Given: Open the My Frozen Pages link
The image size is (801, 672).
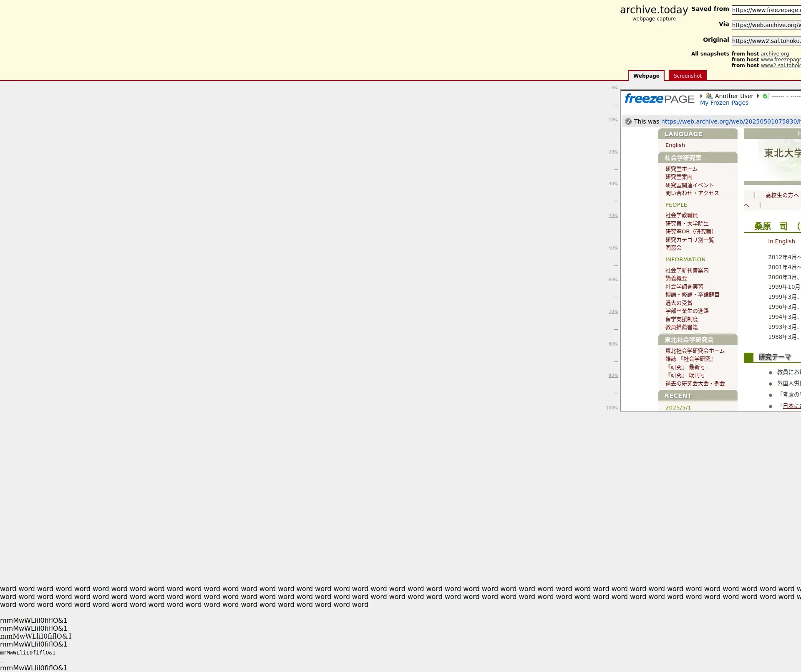Looking at the screenshot, I should (x=724, y=103).
